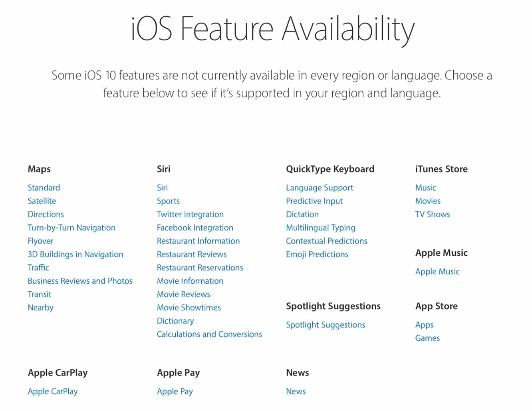
Task: Open the blue Apple CarPlay link
Action: pyautogui.click(x=53, y=391)
